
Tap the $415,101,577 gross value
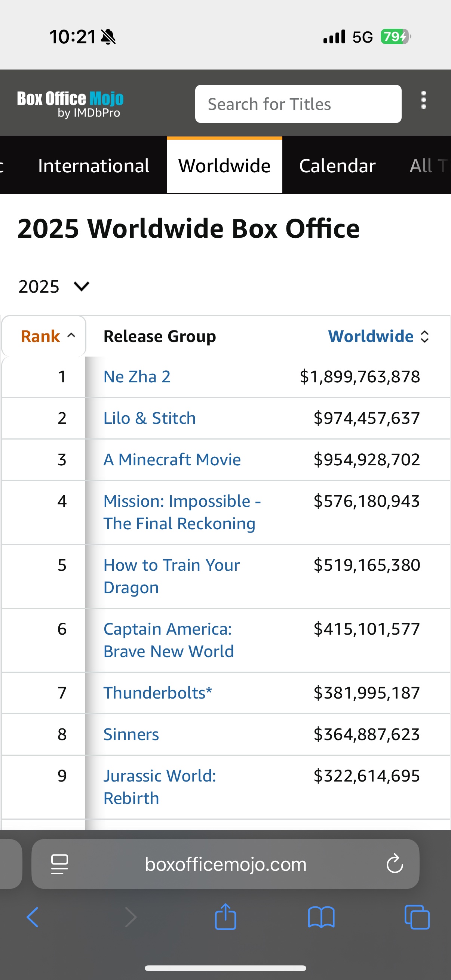point(366,629)
